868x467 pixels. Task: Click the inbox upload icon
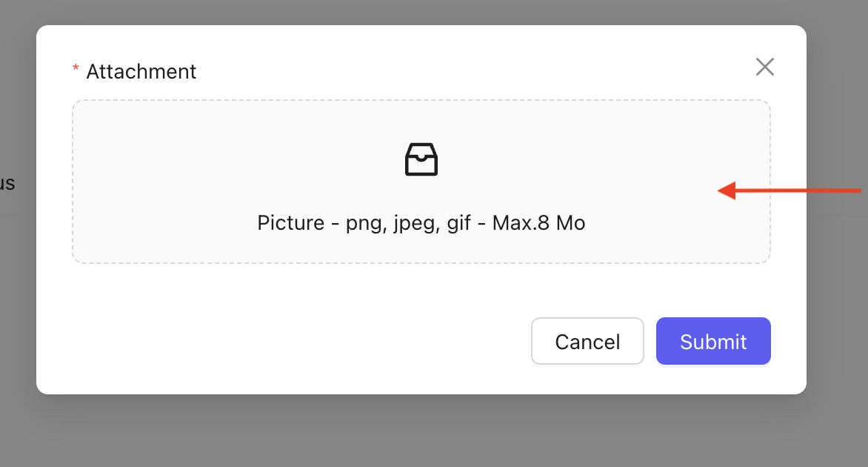point(421,159)
